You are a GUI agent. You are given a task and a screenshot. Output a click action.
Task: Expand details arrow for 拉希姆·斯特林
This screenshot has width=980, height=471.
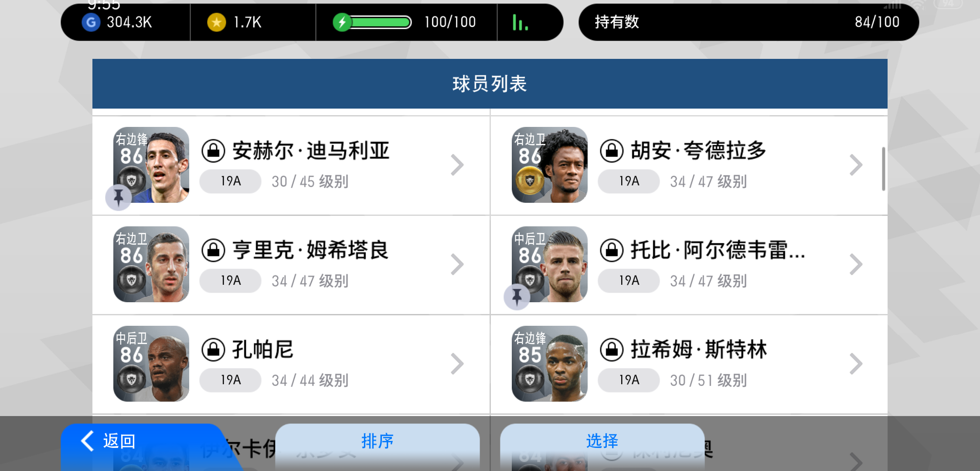click(856, 364)
